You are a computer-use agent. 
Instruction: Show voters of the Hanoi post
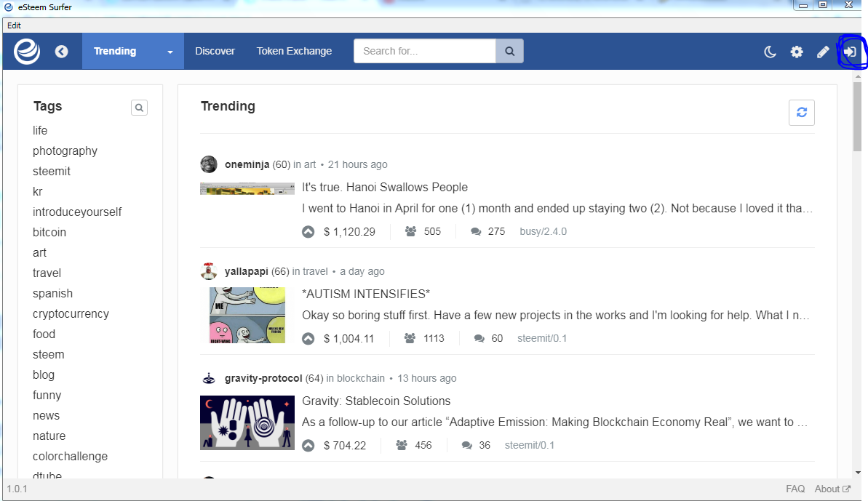[x=410, y=231]
